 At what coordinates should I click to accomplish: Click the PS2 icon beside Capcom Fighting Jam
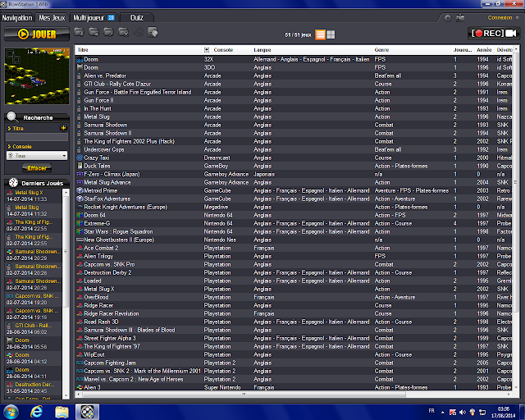pyautogui.click(x=80, y=363)
